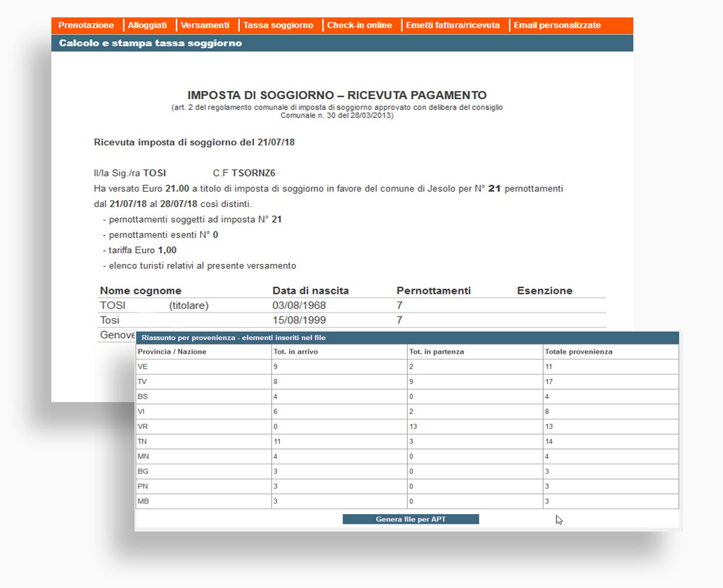
Task: Open the Prenotazione menu tab
Action: pos(86,25)
